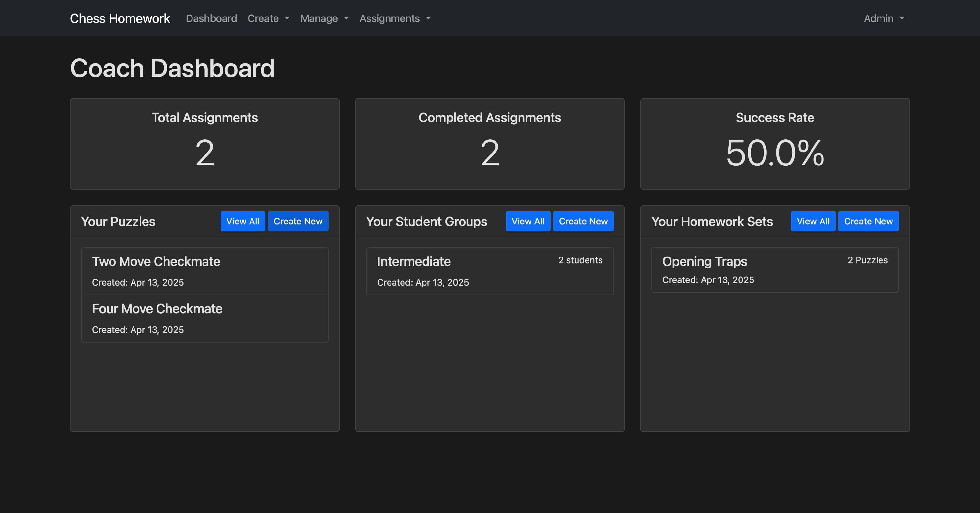Viewport: 980px width, 513px height.
Task: Click the created date under Intermediate
Action: 423,282
